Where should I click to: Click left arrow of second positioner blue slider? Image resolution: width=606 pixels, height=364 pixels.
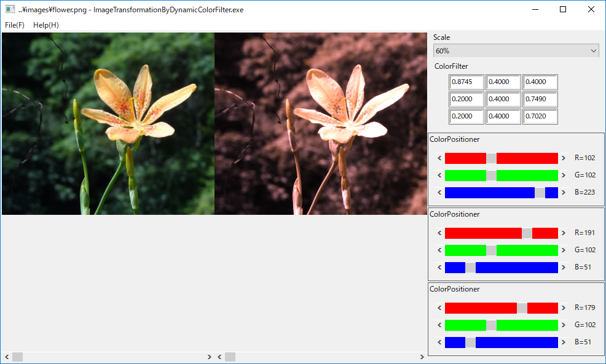pos(439,268)
